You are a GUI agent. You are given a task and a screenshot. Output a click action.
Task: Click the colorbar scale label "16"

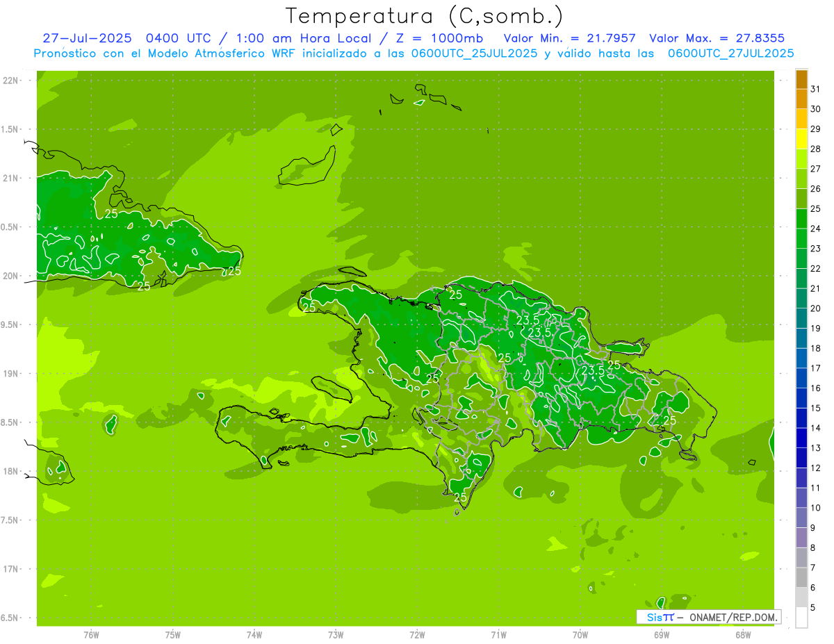pyautogui.click(x=816, y=388)
